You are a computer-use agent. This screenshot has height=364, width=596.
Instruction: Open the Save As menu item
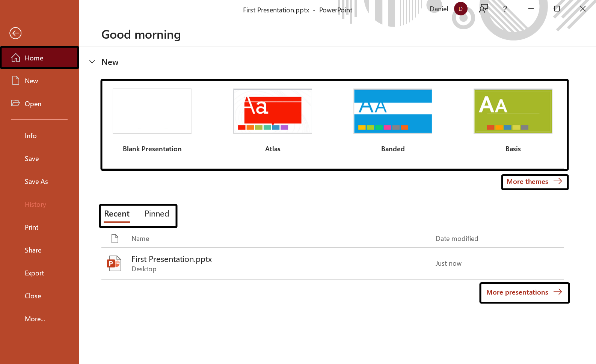[36, 182]
